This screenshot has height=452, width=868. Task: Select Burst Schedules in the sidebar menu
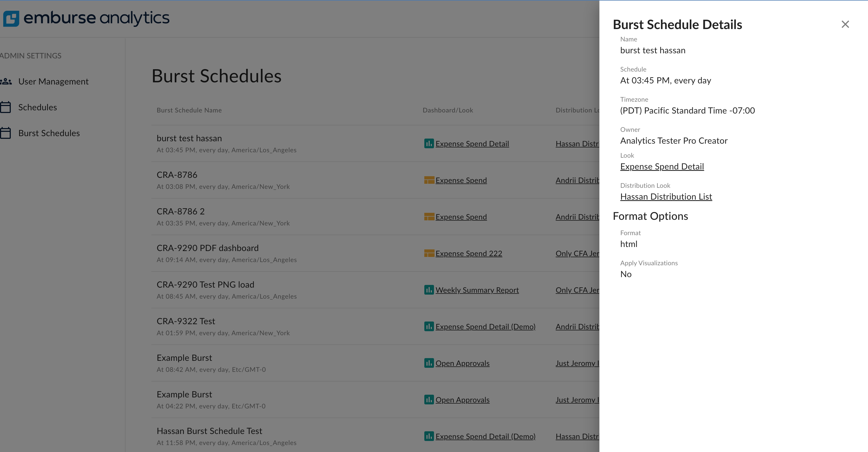49,133
